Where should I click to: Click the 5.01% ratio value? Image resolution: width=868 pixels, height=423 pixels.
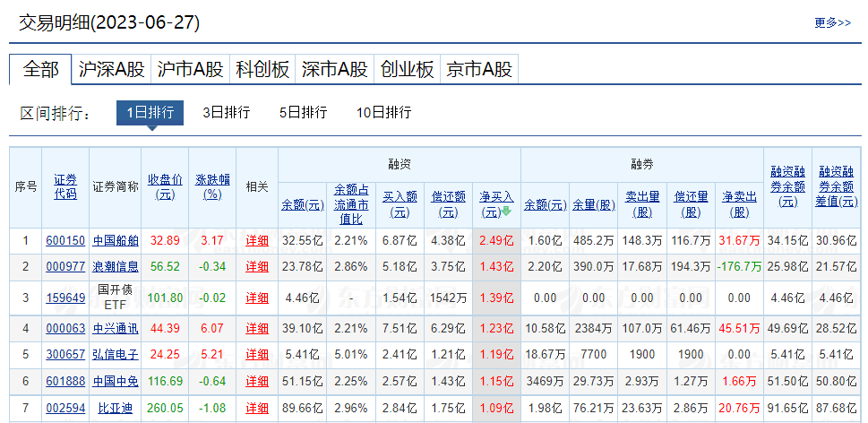pos(351,354)
